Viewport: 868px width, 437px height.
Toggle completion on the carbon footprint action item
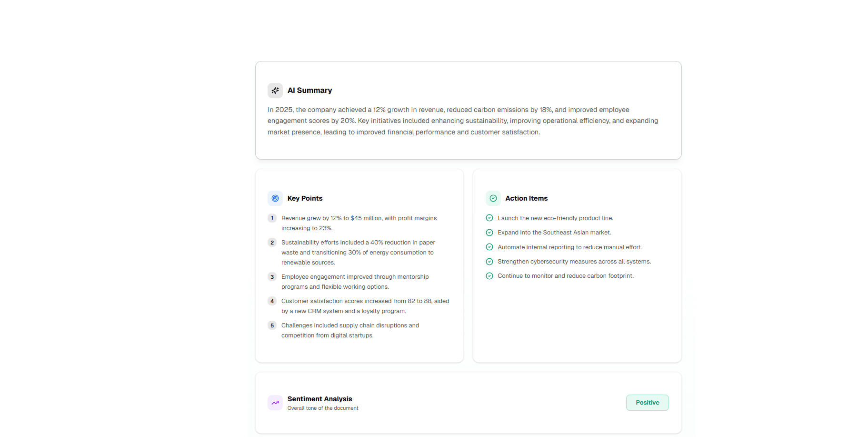tap(489, 275)
